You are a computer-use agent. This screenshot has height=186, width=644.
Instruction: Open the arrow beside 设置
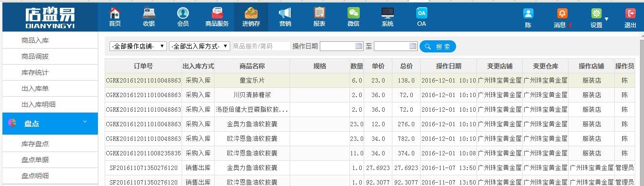[607, 19]
